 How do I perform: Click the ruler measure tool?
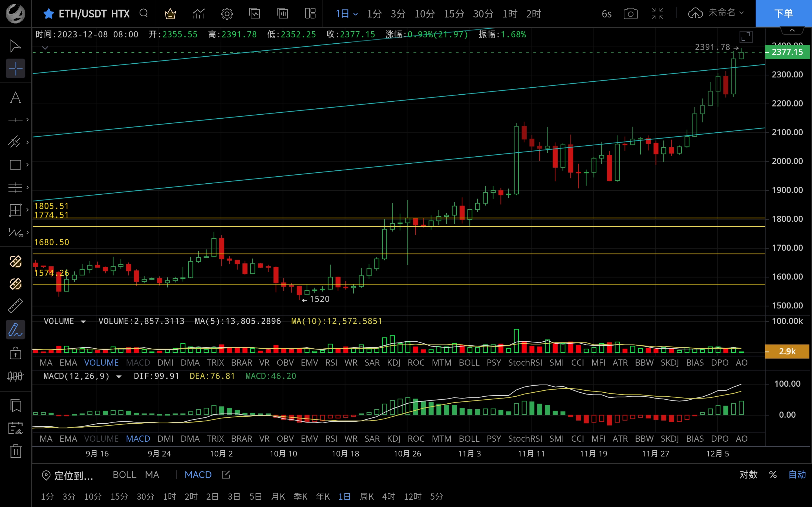(x=16, y=306)
